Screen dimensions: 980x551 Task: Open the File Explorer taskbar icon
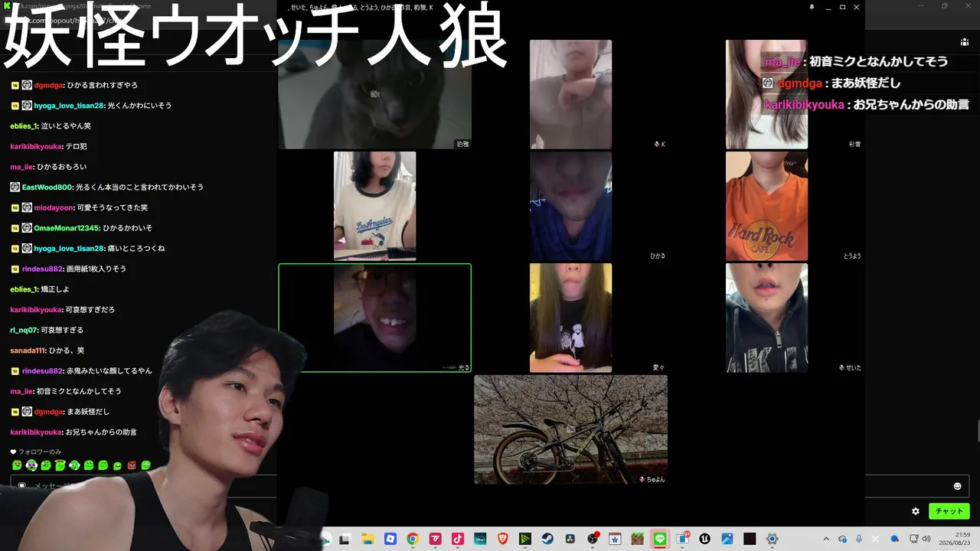coord(367,539)
